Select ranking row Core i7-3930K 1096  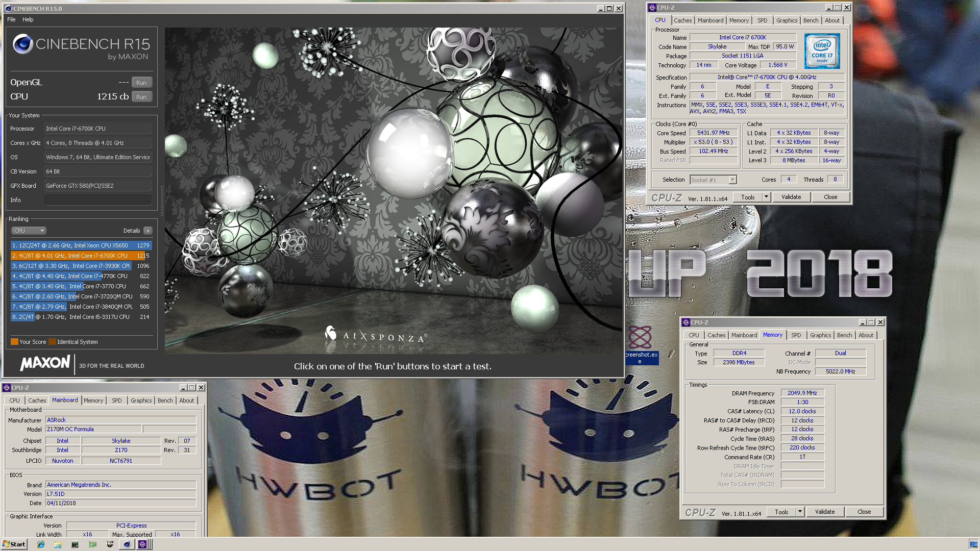(81, 266)
